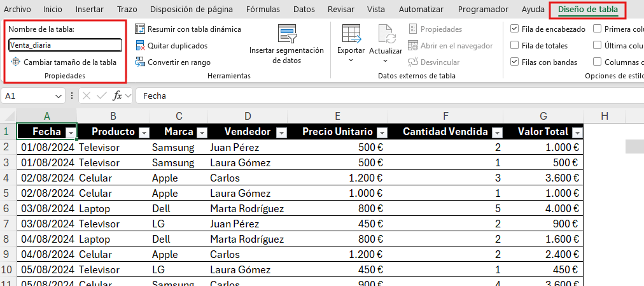Click Cambiar tamaño de la tabla icon
Screen dimensions: 644x286
16,62
